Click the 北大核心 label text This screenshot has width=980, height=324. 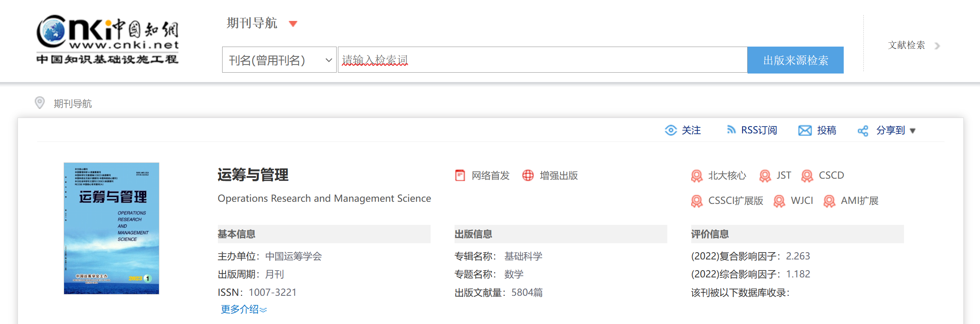click(x=727, y=176)
